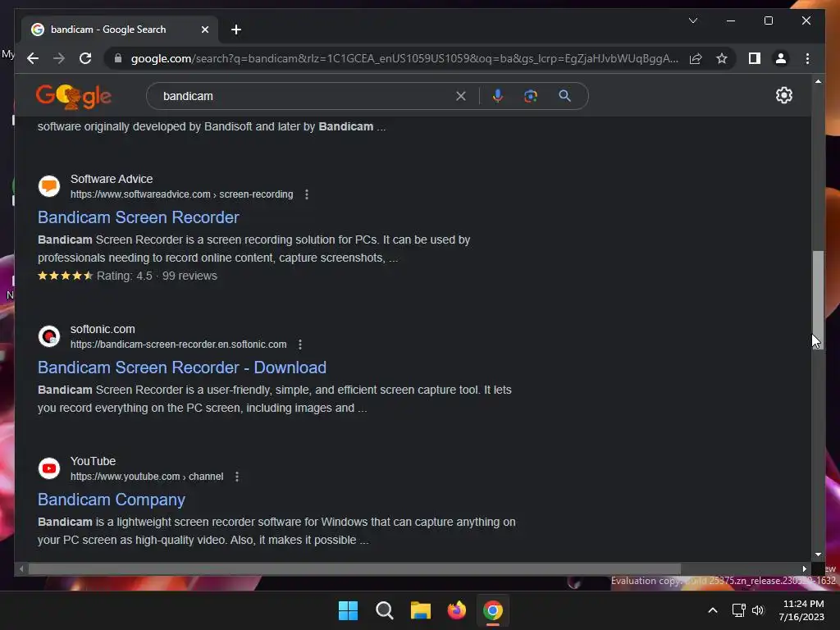This screenshot has height=630, width=840.
Task: Open network status icon in tray
Action: click(738, 610)
